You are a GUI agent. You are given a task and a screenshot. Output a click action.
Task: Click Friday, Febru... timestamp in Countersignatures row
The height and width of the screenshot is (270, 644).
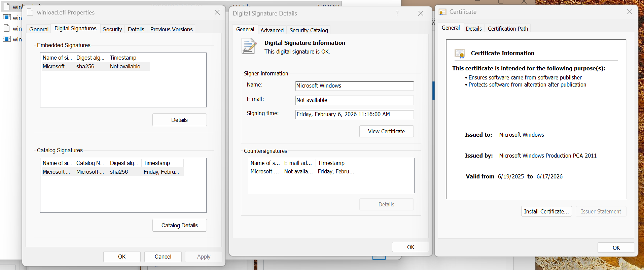click(x=336, y=171)
